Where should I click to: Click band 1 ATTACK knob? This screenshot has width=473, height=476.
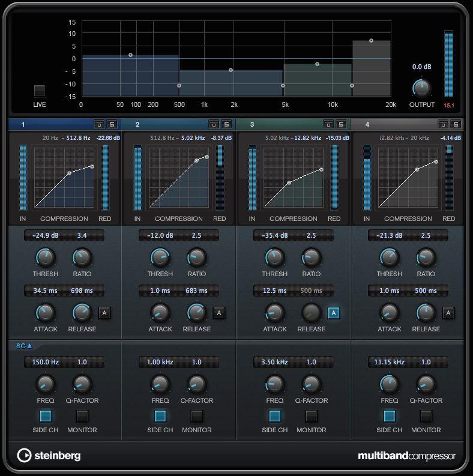click(x=46, y=313)
